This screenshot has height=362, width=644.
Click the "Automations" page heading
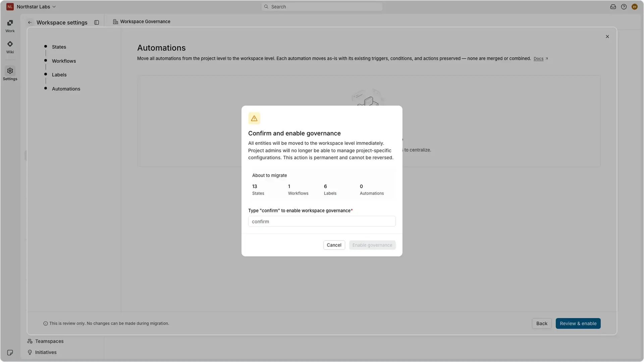pyautogui.click(x=161, y=48)
